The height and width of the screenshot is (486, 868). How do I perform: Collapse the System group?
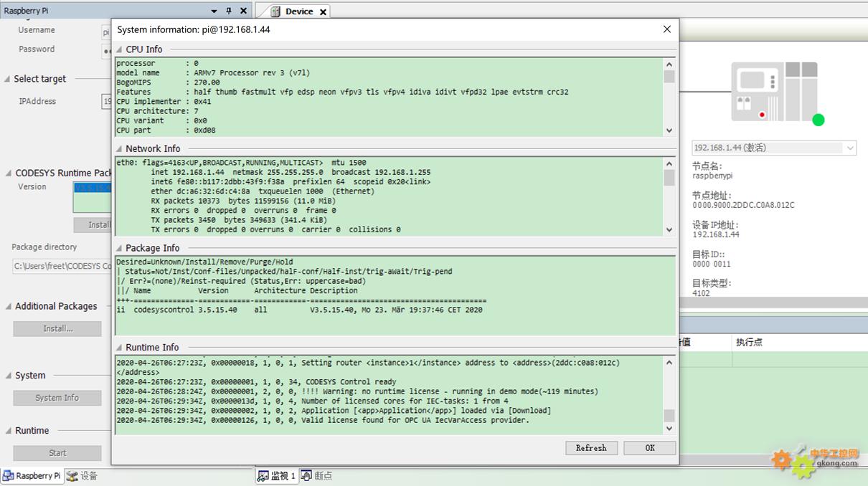point(9,376)
